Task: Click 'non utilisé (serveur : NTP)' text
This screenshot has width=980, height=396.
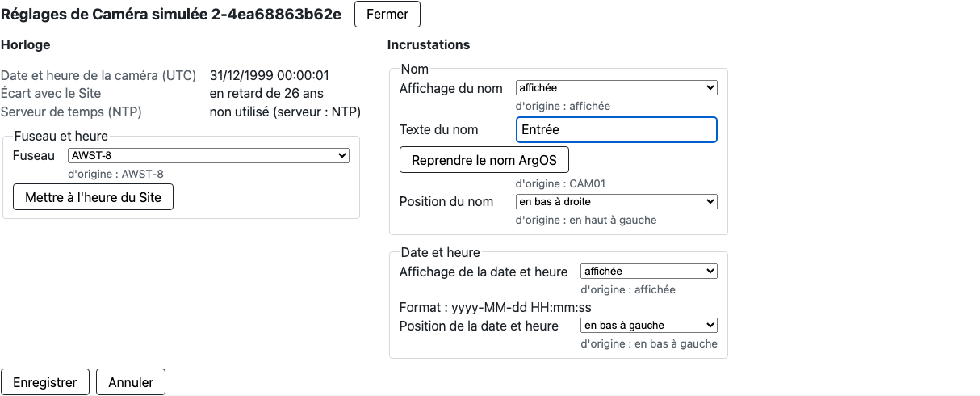Action: pos(285,112)
